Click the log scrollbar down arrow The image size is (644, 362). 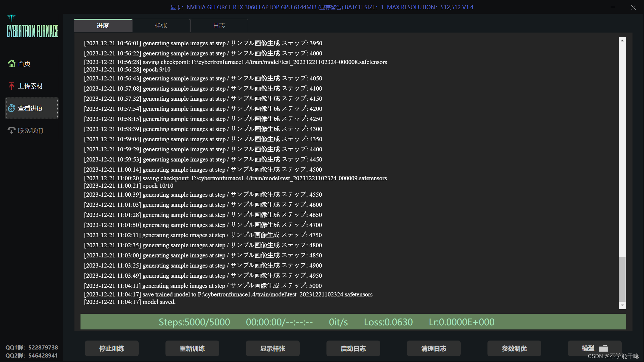(x=622, y=305)
